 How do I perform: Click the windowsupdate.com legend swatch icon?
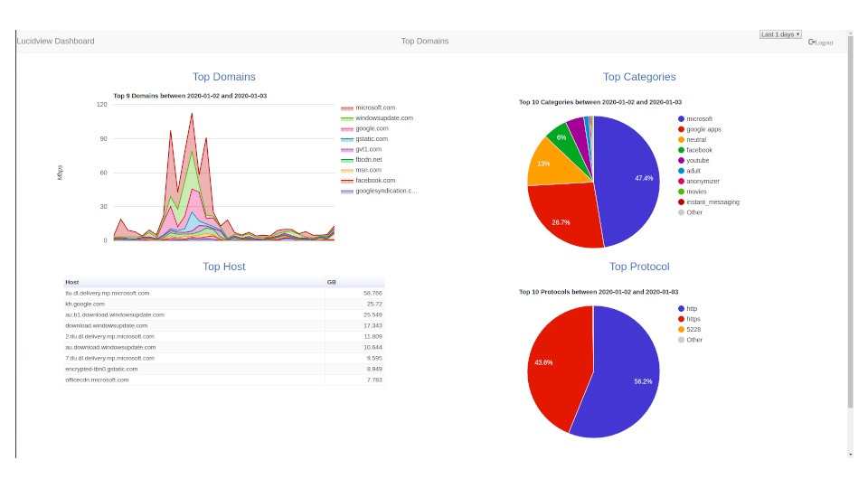[x=347, y=118]
